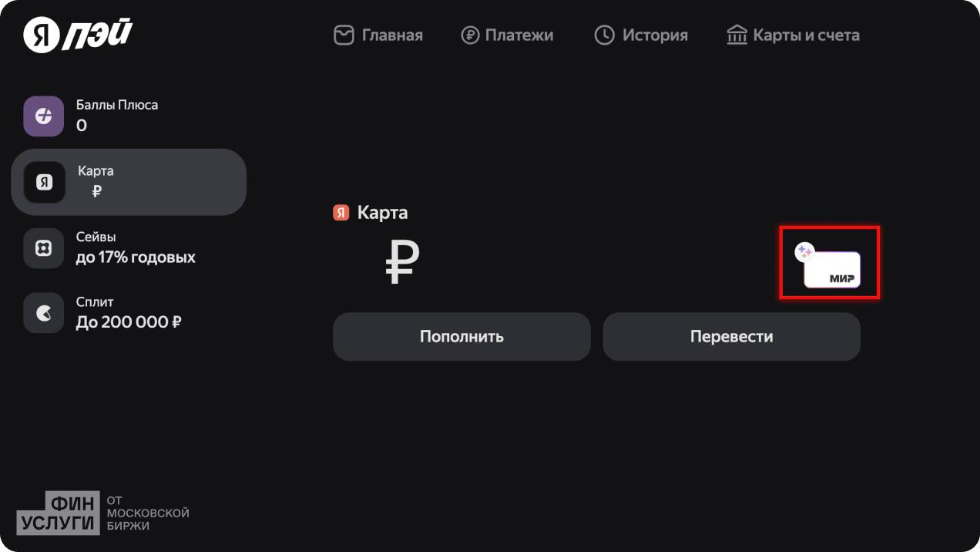Select the Yandex Card icon in sidebar
The image size is (980, 552).
pyautogui.click(x=45, y=182)
